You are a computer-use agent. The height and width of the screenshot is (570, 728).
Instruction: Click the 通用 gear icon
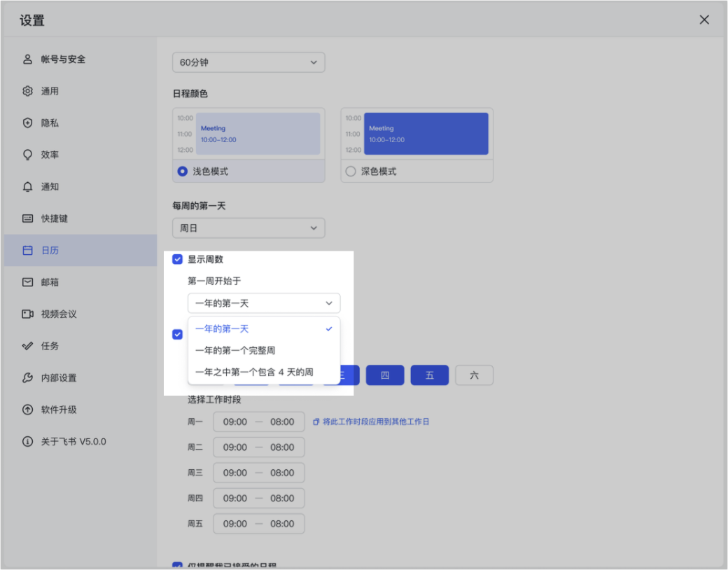[x=28, y=91]
